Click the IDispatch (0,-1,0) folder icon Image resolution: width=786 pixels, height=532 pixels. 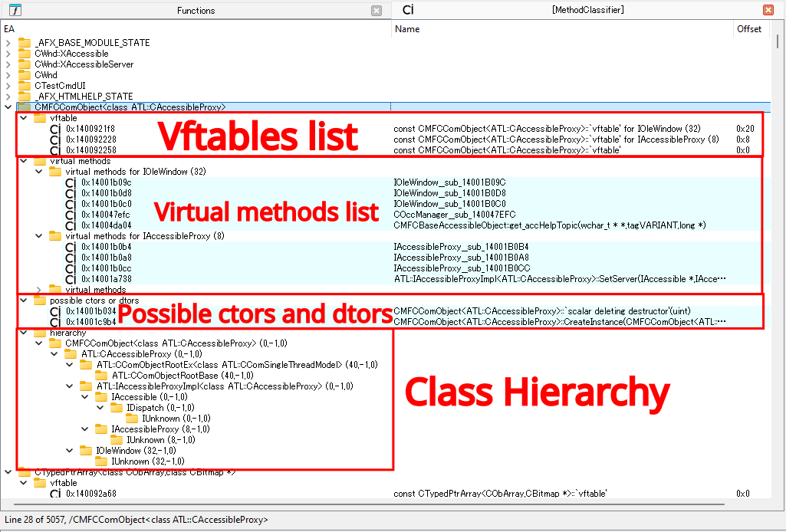click(117, 408)
